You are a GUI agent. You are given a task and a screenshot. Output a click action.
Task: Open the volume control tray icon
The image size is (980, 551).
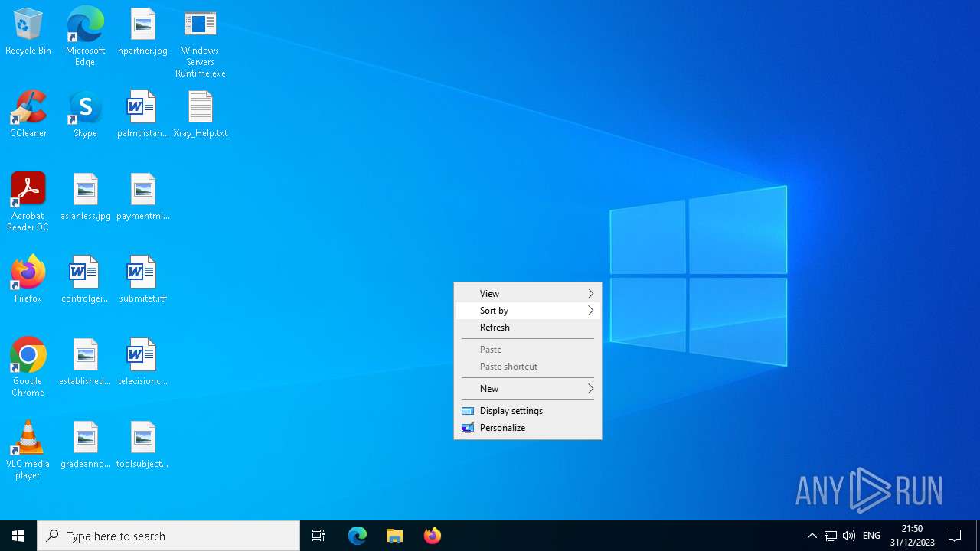point(848,536)
